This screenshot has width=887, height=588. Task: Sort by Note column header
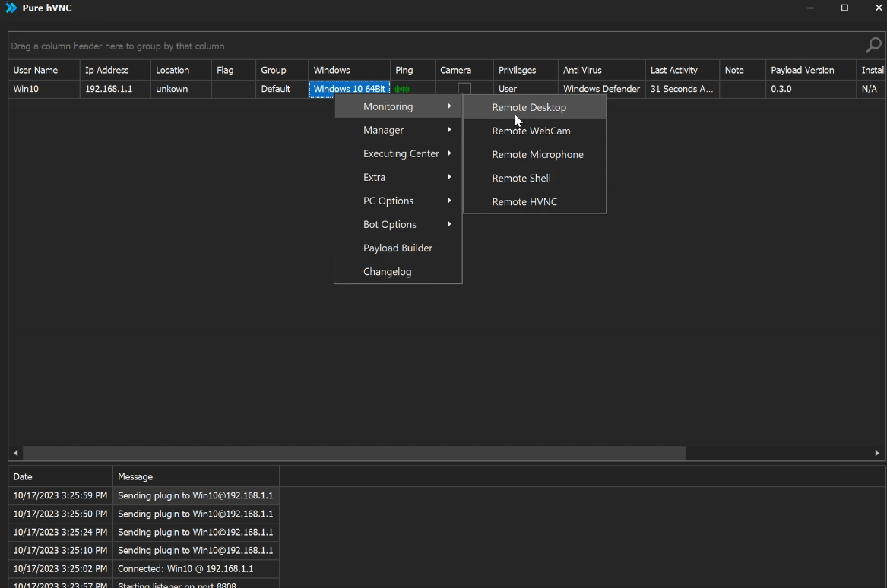tap(742, 70)
